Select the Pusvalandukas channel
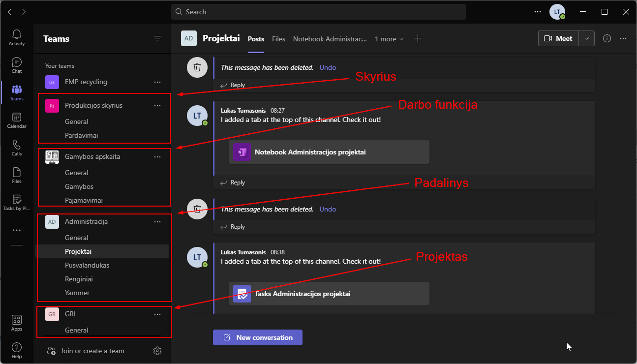637x364 pixels. click(87, 265)
